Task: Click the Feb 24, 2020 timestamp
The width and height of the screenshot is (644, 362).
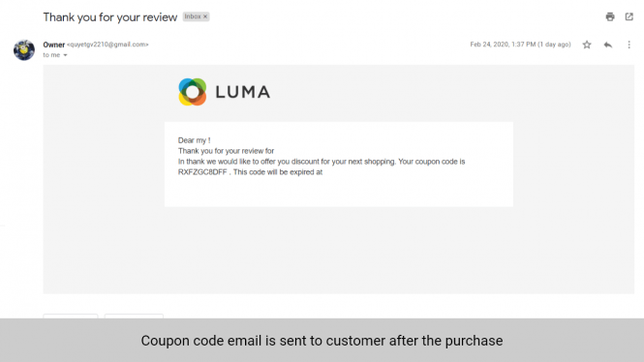Action: [x=520, y=45]
